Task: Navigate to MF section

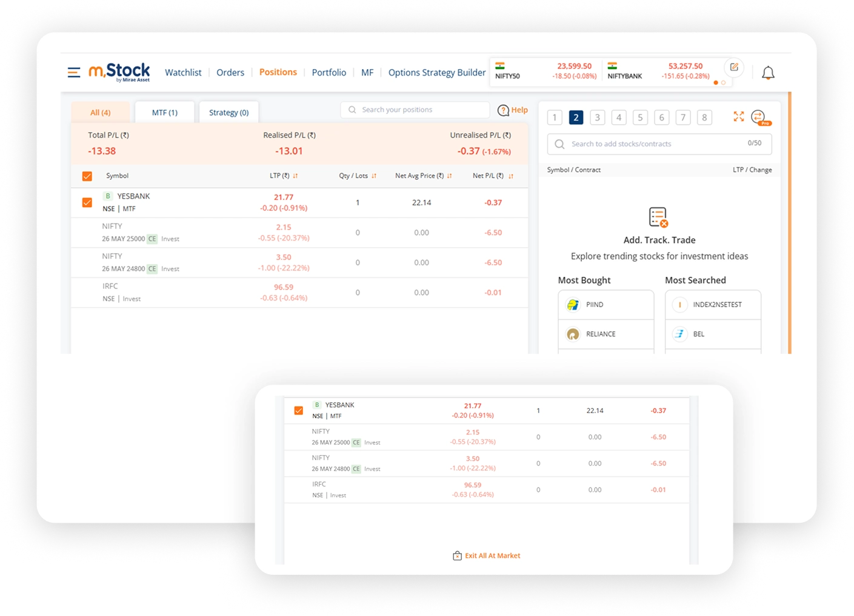Action: 367,73
